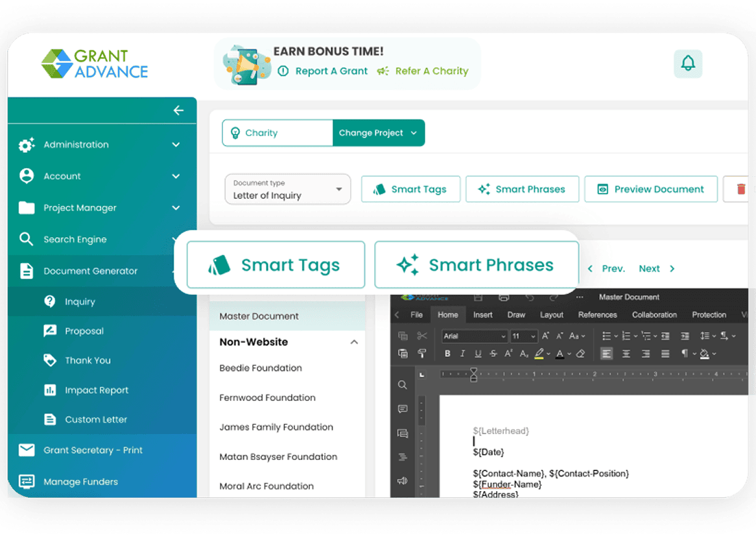The height and width of the screenshot is (539, 756).
Task: Go to the Prev. document
Action: [606, 269]
